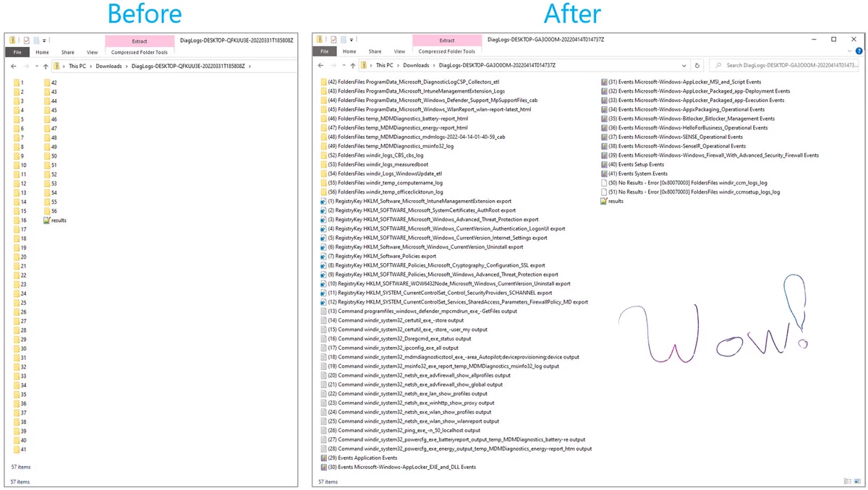
Task: Open the View tab in the After window
Action: [x=399, y=51]
